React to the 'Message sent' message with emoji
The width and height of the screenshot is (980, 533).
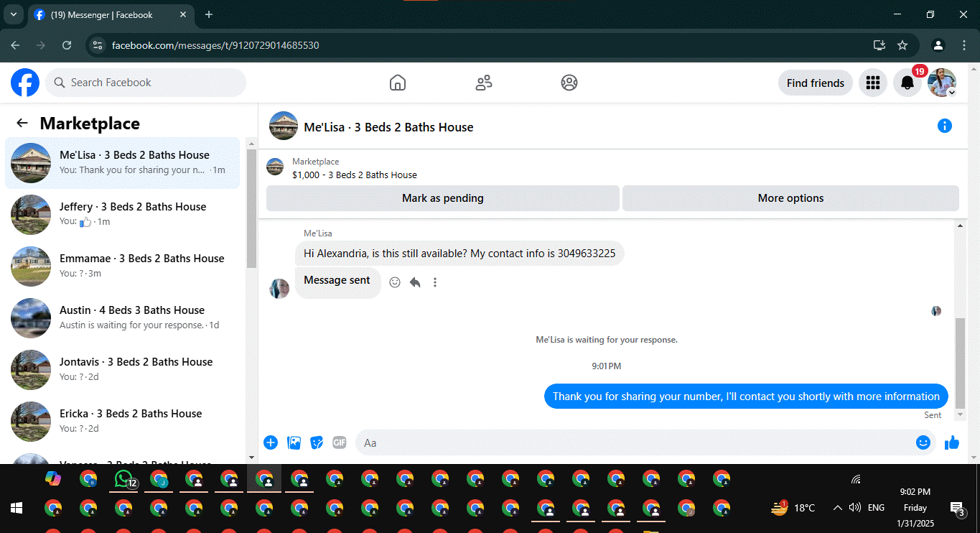point(395,282)
